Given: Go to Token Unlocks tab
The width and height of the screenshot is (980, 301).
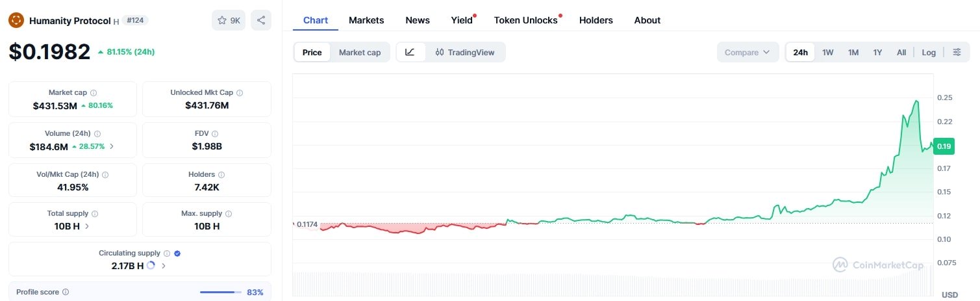Looking at the screenshot, I should pos(525,20).
